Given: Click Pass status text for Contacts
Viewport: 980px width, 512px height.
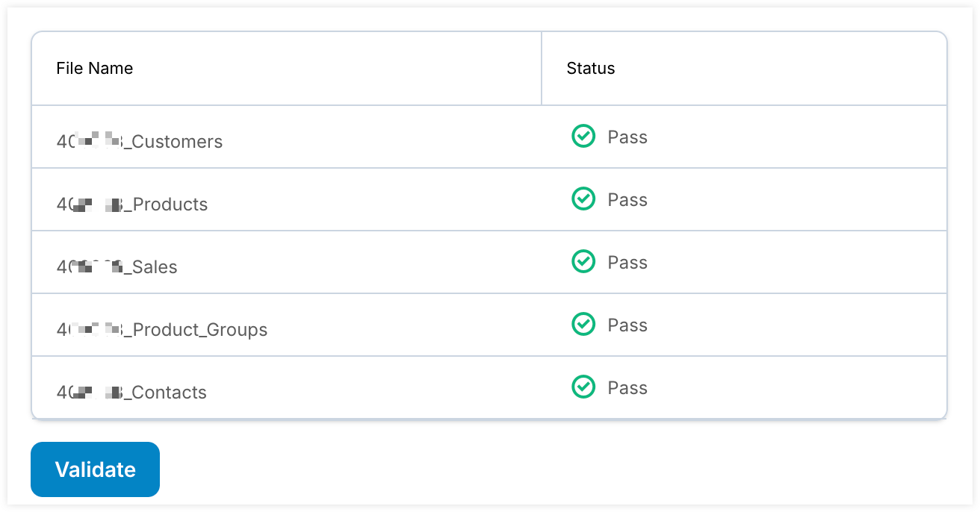Looking at the screenshot, I should pos(627,388).
